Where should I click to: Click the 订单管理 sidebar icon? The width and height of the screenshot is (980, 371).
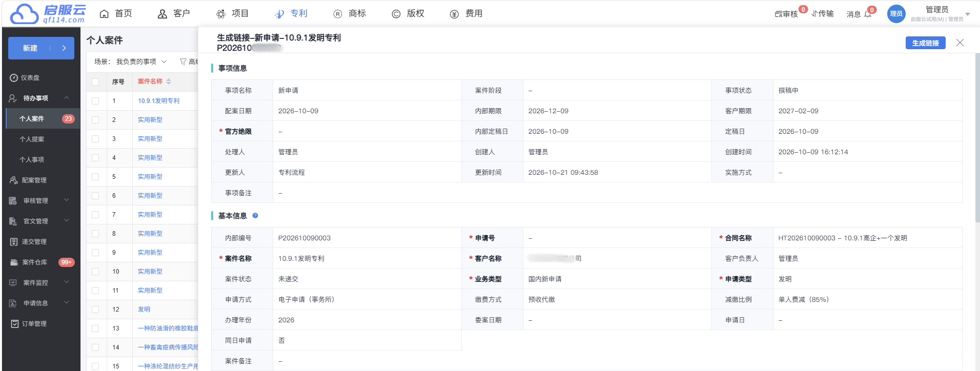(x=15, y=324)
